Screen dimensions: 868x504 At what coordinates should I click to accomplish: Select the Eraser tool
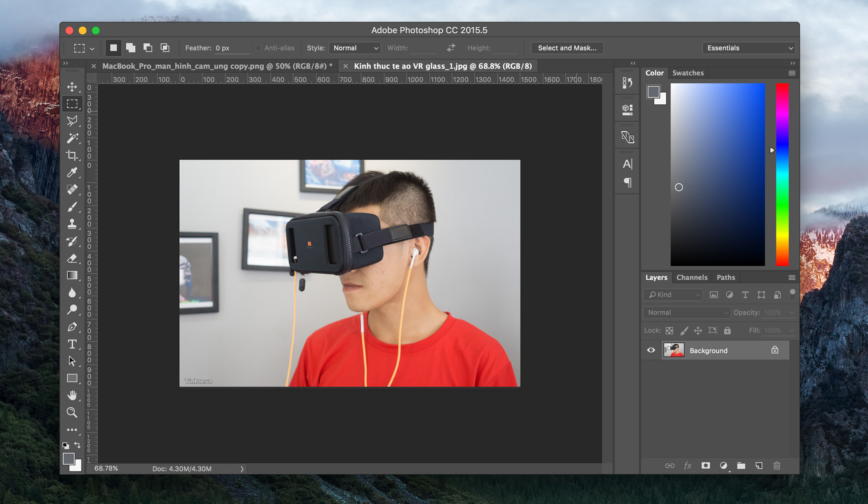point(72,258)
